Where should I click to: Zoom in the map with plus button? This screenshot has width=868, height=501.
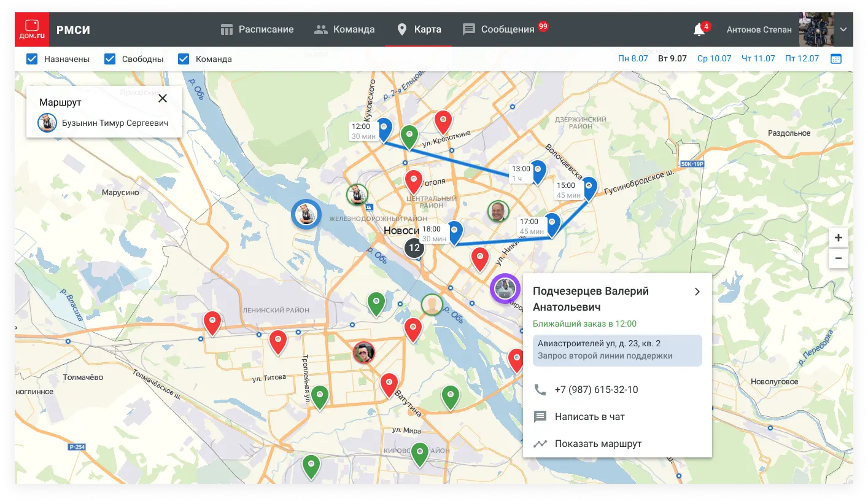[838, 238]
